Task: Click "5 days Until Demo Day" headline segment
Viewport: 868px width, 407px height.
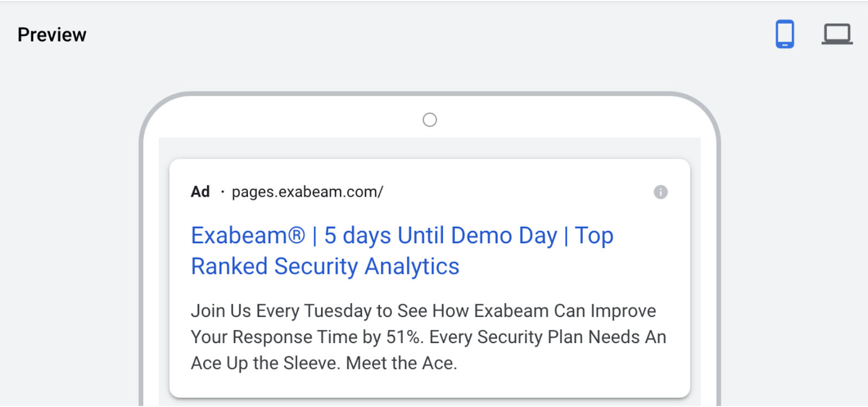Action: [441, 236]
